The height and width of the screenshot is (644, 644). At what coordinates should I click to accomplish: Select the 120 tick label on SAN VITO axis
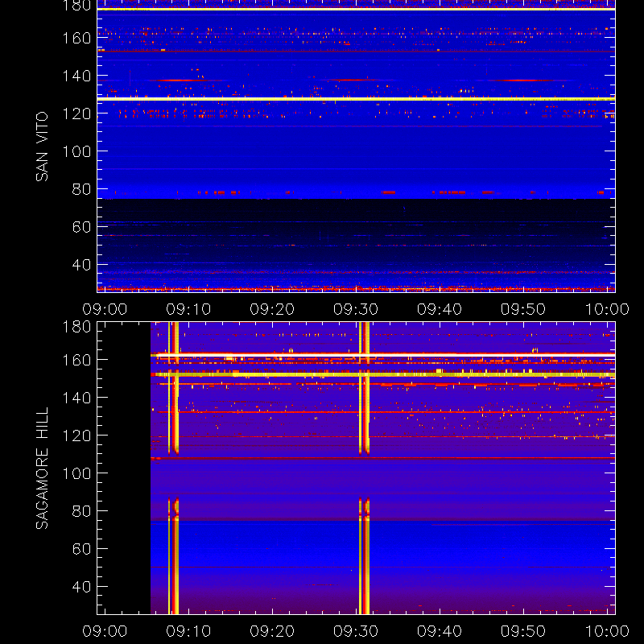(76, 114)
